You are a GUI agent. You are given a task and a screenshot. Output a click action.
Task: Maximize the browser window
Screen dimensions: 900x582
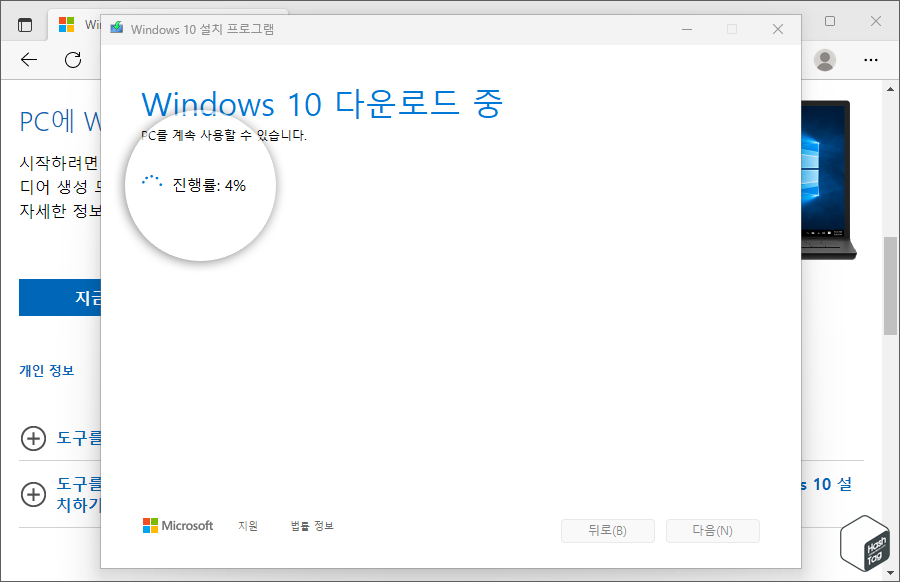(830, 21)
